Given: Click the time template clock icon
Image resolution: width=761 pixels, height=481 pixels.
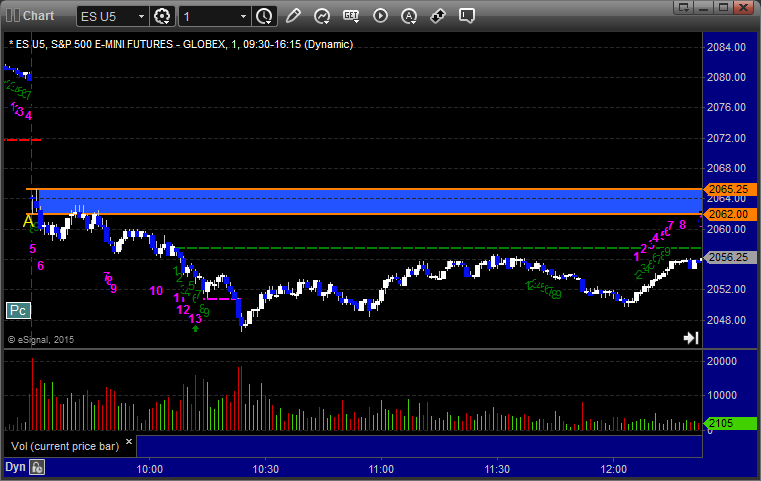Looking at the screenshot, I should 263,17.
